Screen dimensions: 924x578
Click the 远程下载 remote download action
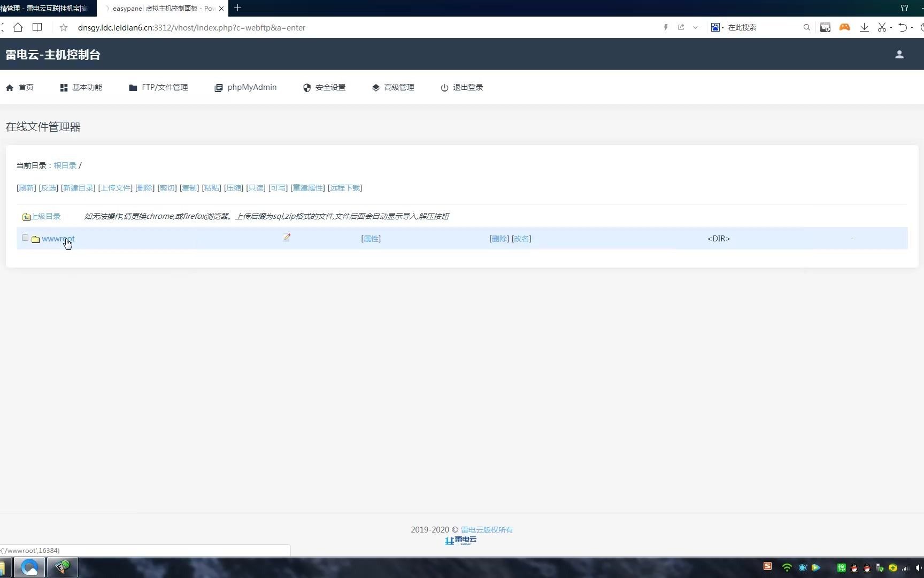click(x=345, y=188)
